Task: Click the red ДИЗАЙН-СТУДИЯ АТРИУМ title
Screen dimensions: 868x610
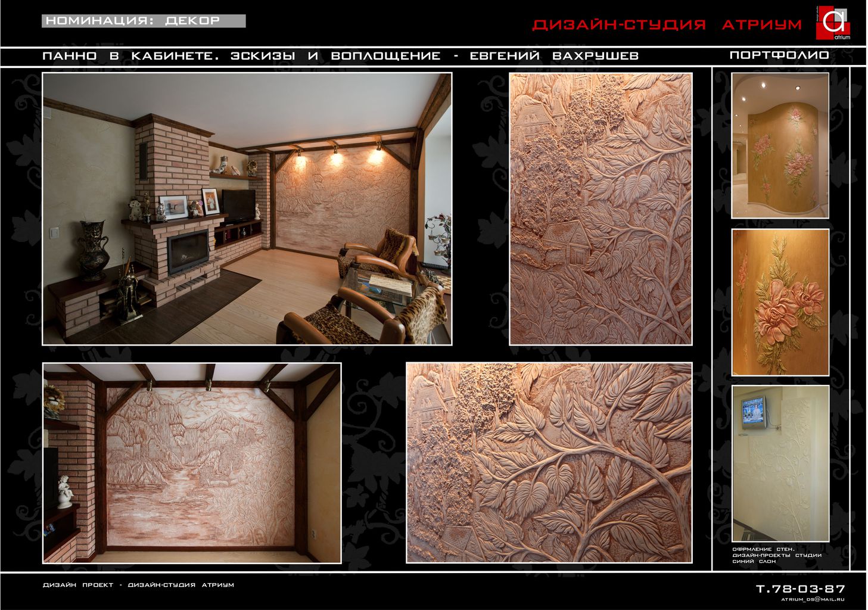Action: pyautogui.click(x=667, y=25)
